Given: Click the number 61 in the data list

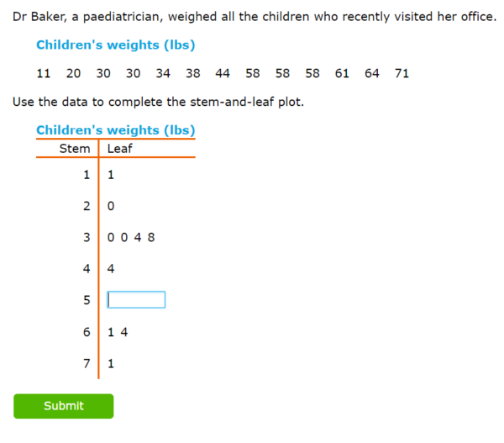Looking at the screenshot, I should coord(342,73).
